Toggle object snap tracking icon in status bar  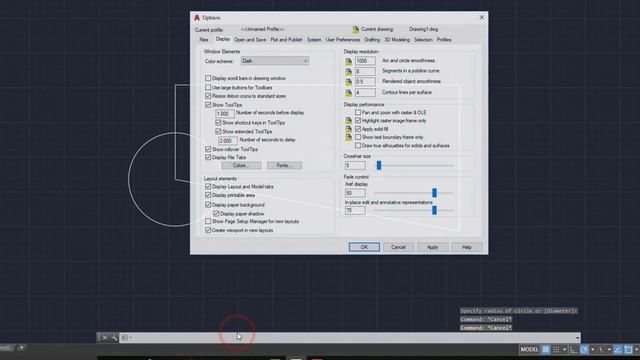click(x=618, y=349)
